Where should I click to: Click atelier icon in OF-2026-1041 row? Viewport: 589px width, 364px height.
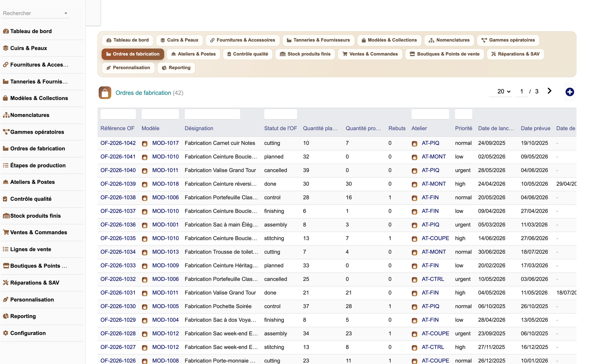pyautogui.click(x=414, y=157)
